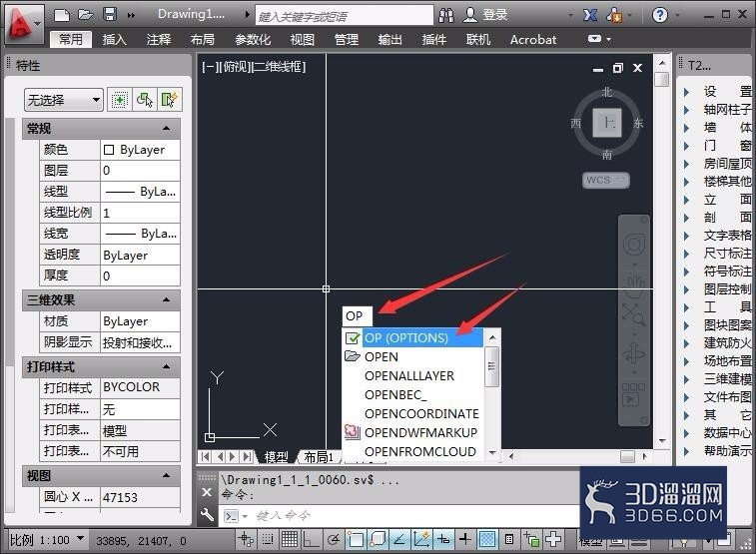The image size is (756, 554).
Task: Click the horizontal drawing scrollbar thumb
Action: 627,456
